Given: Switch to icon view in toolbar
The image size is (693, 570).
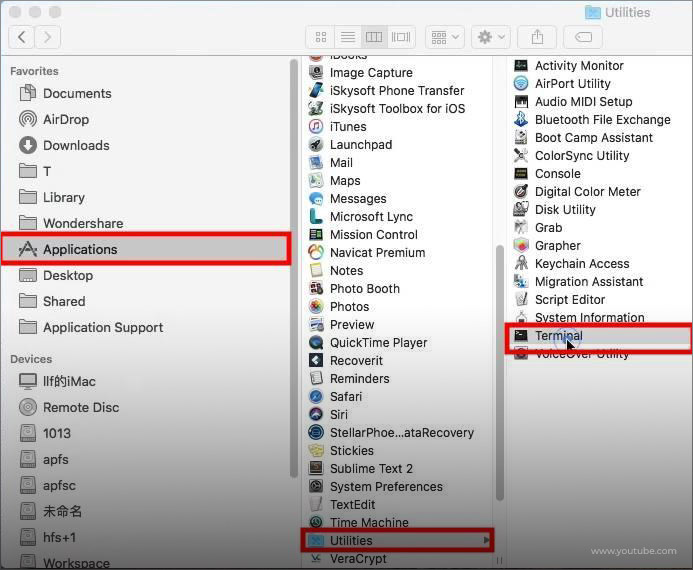Looking at the screenshot, I should pyautogui.click(x=321, y=37).
